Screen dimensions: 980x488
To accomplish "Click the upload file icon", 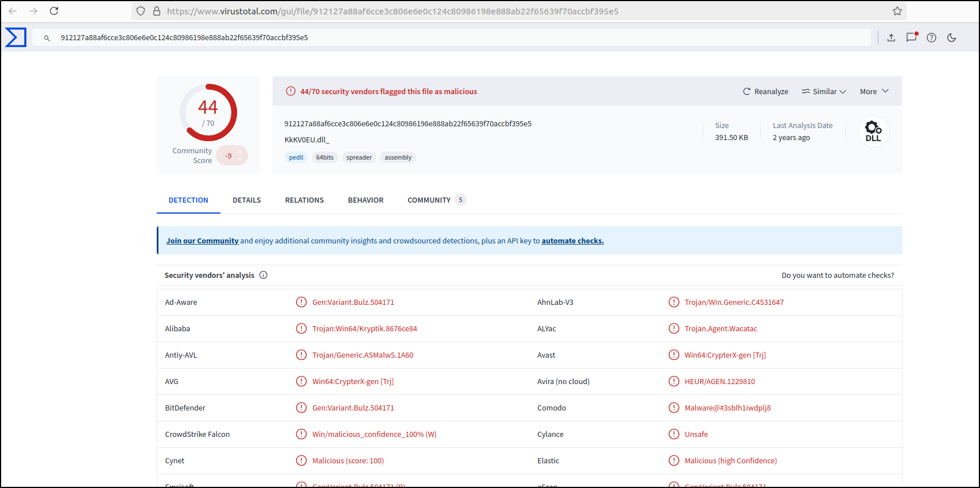I will (891, 38).
